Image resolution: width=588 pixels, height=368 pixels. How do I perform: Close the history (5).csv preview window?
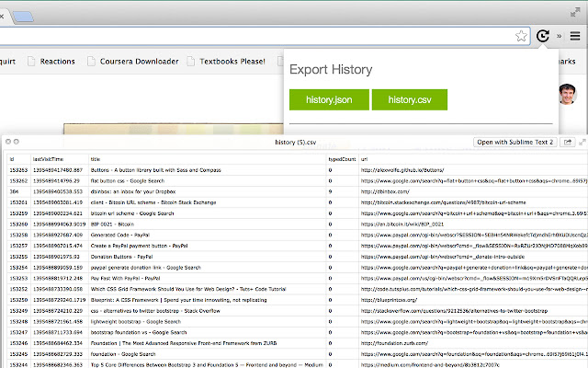pyautogui.click(x=8, y=142)
